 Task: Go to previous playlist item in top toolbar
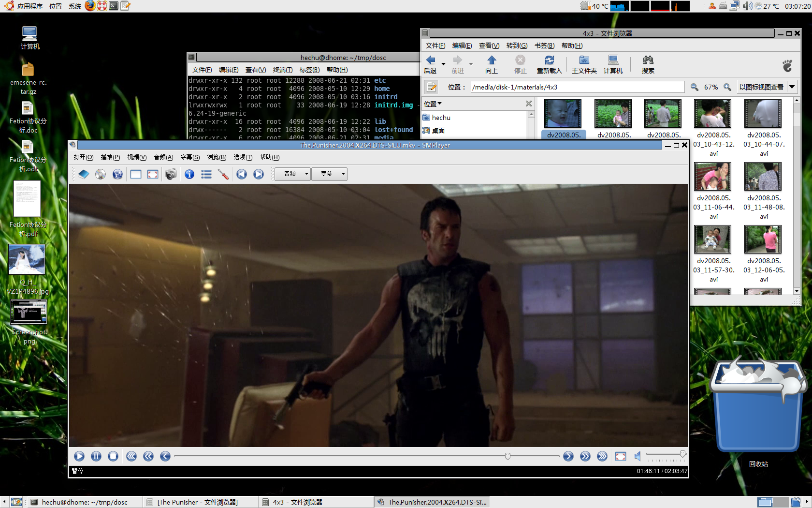(242, 174)
